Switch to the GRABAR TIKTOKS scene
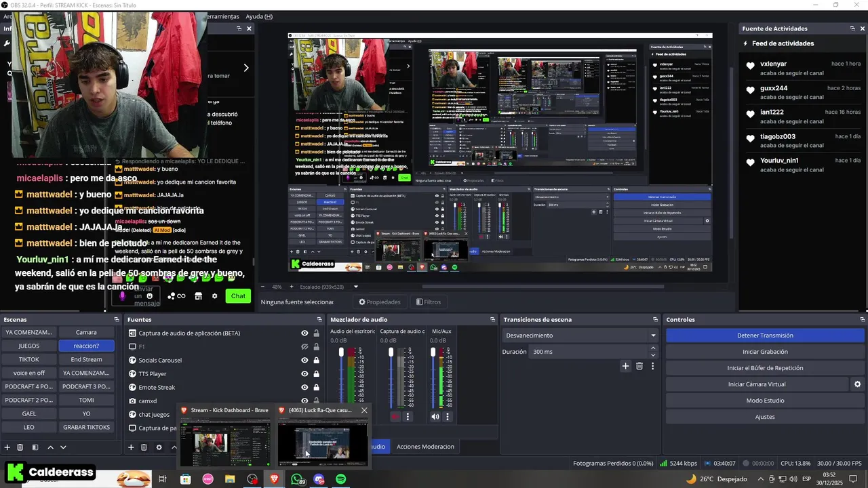The height and width of the screenshot is (488, 868). [x=86, y=427]
